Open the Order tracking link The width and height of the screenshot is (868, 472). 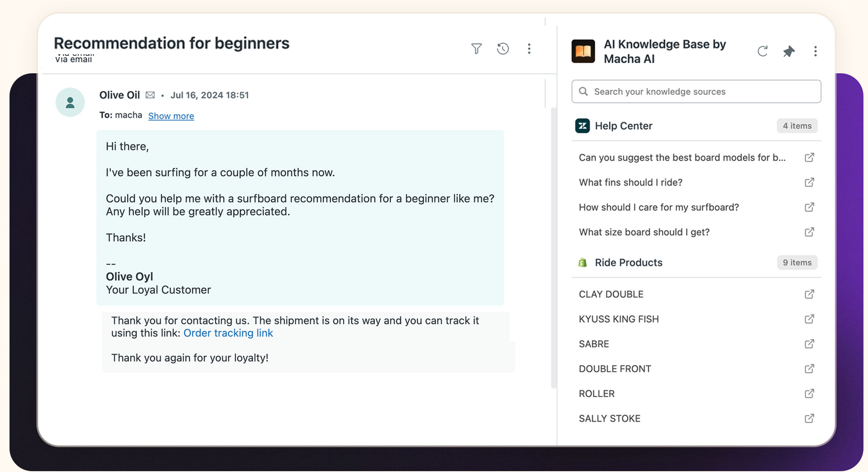point(228,332)
